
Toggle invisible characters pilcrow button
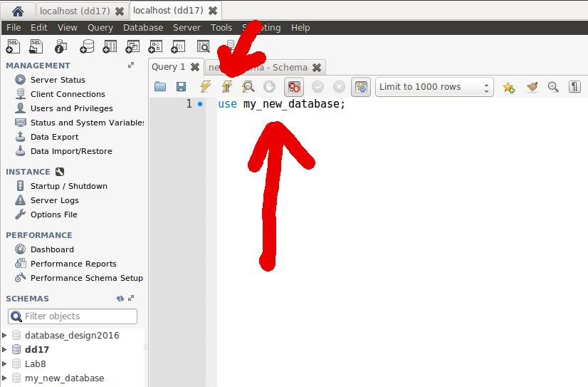574,87
